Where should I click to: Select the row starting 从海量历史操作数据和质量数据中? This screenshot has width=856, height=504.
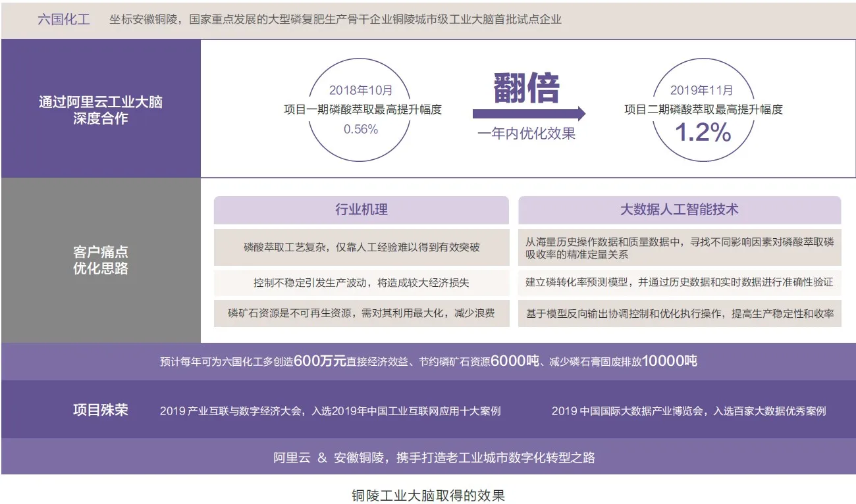click(x=680, y=247)
